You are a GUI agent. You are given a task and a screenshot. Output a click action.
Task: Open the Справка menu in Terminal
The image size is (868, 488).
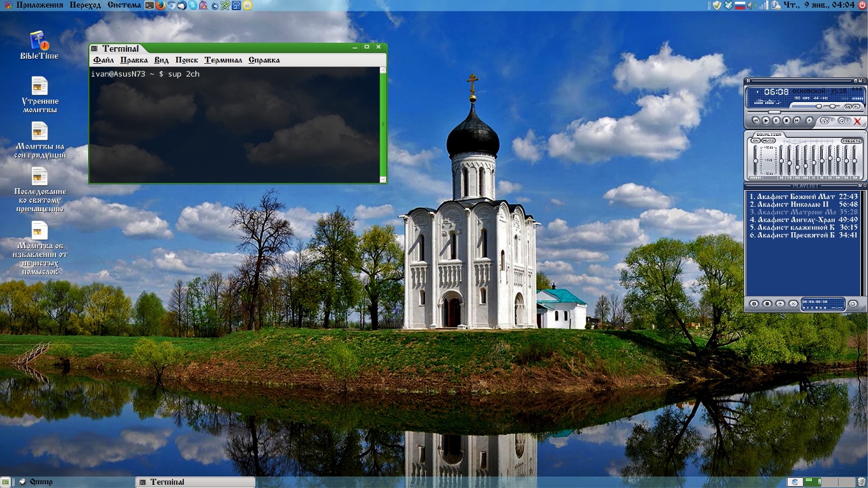coord(264,60)
